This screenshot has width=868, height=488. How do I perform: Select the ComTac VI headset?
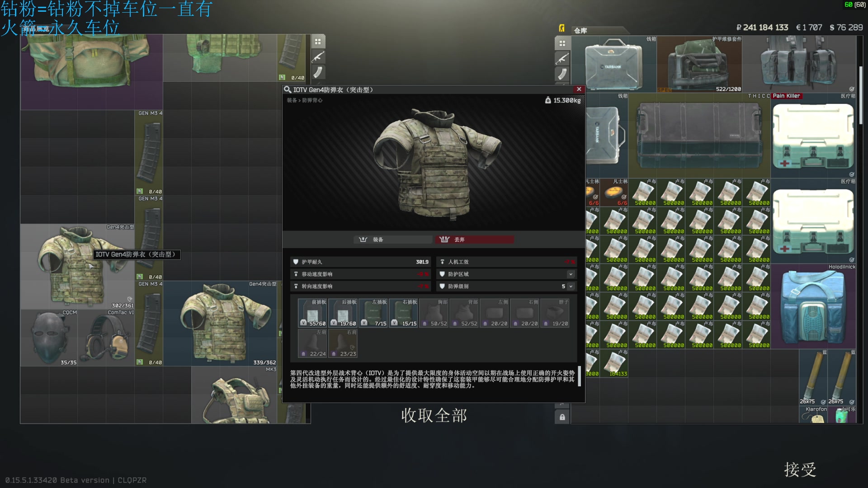point(106,338)
